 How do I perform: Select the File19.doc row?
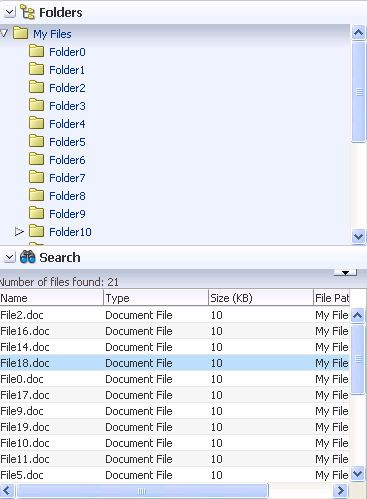point(175,427)
